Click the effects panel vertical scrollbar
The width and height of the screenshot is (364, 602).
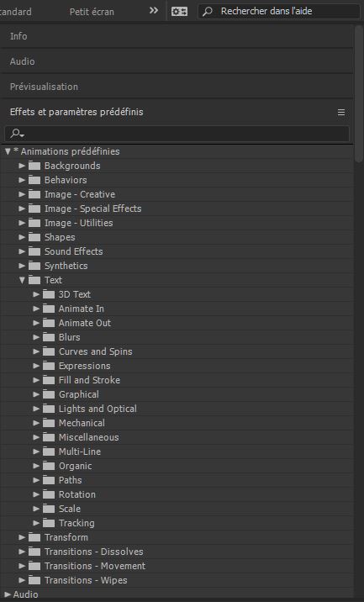[x=359, y=92]
